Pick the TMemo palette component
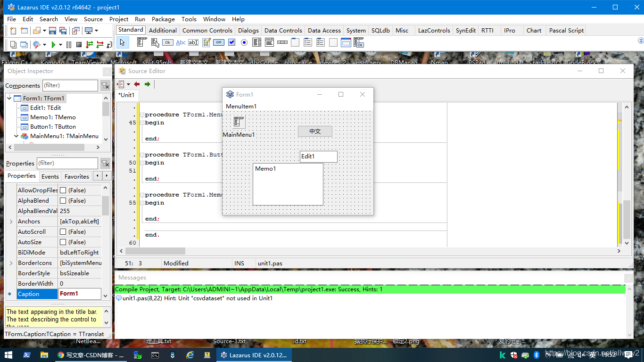Image resolution: width=644 pixels, height=362 pixels. coord(206,42)
